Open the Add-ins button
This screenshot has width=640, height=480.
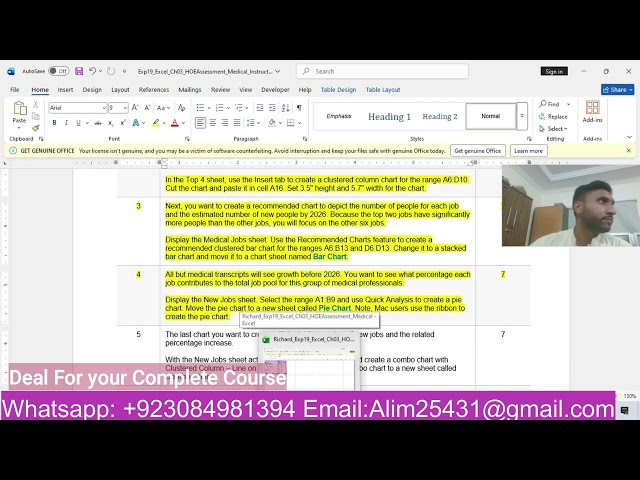click(592, 112)
